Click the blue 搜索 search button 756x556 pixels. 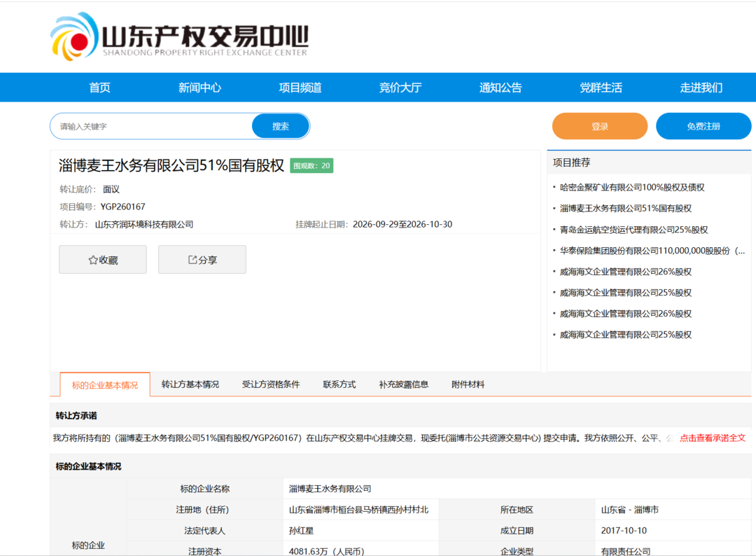point(280,126)
